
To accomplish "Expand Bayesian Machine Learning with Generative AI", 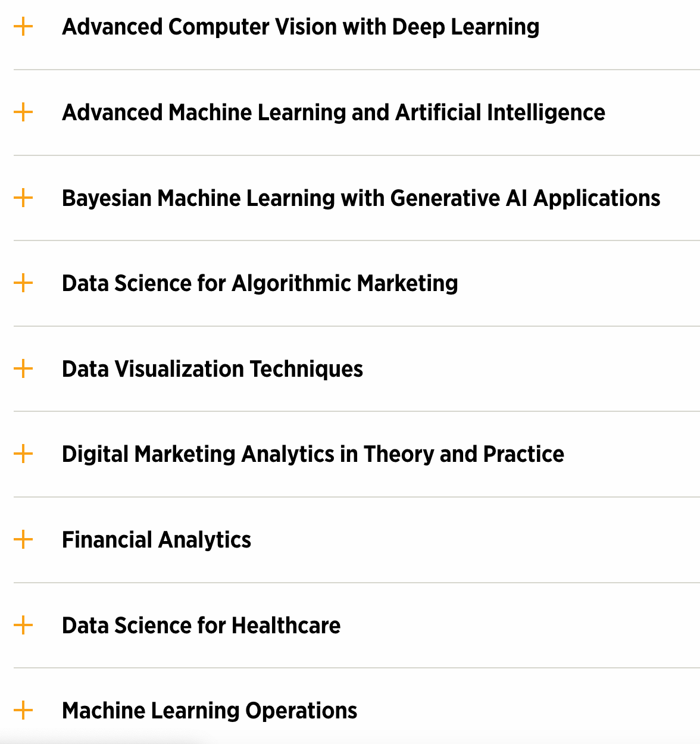I will pyautogui.click(x=361, y=198).
